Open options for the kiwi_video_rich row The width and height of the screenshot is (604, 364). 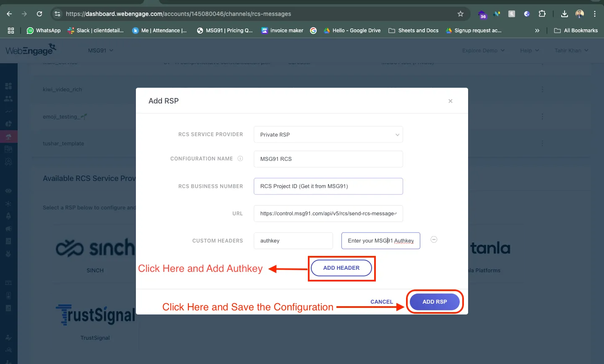pos(542,89)
